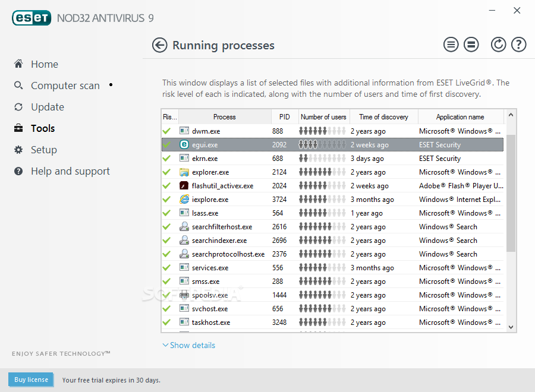Click the searchprotocolhost.exe search icon
This screenshot has height=392, width=535.
(184, 254)
